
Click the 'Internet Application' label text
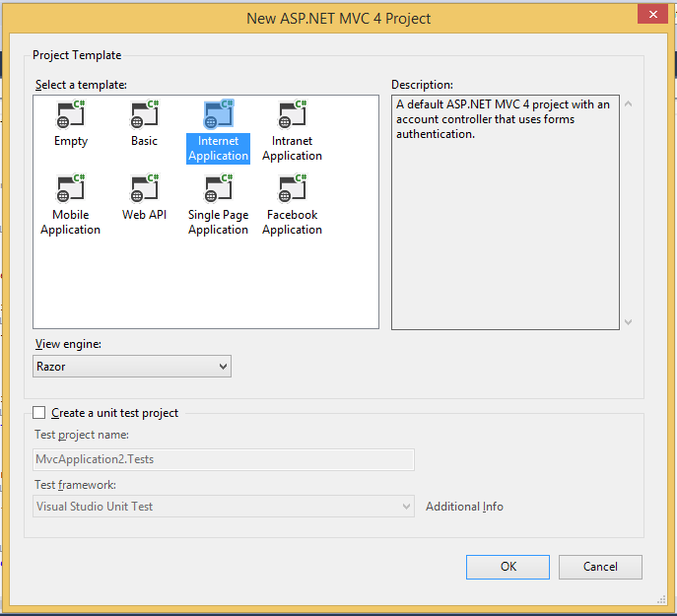[x=219, y=148]
